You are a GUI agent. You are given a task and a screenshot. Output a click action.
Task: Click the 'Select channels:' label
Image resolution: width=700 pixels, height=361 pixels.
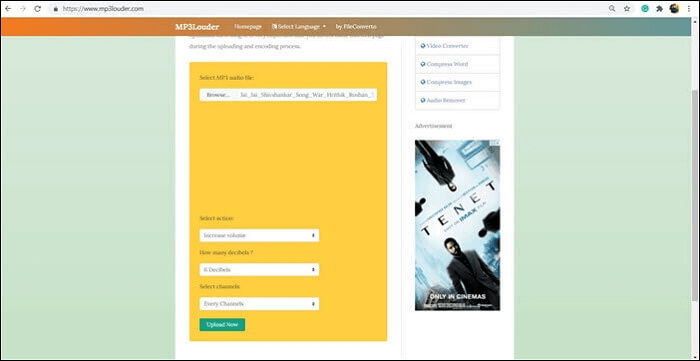219,286
